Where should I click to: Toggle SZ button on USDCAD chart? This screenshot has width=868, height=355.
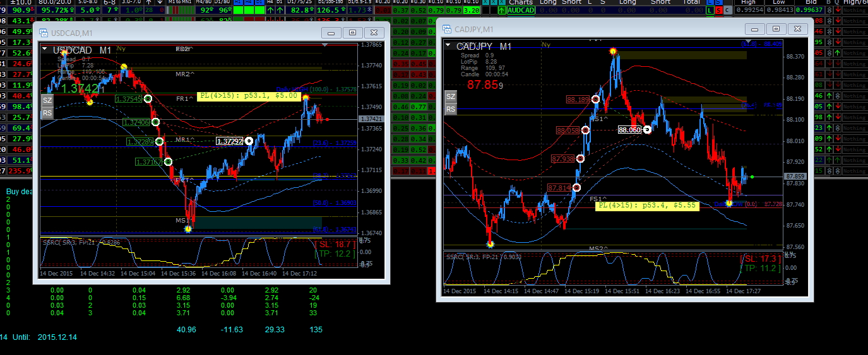(x=47, y=100)
